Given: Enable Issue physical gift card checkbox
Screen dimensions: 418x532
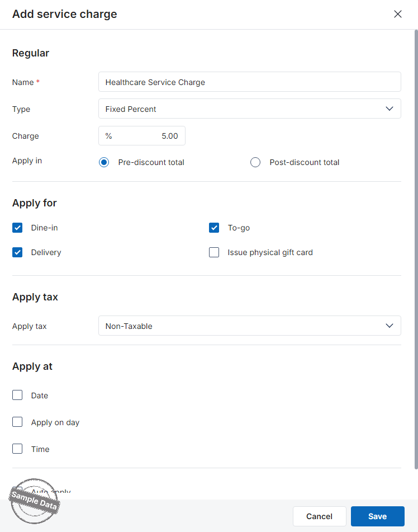Looking at the screenshot, I should coord(214,252).
